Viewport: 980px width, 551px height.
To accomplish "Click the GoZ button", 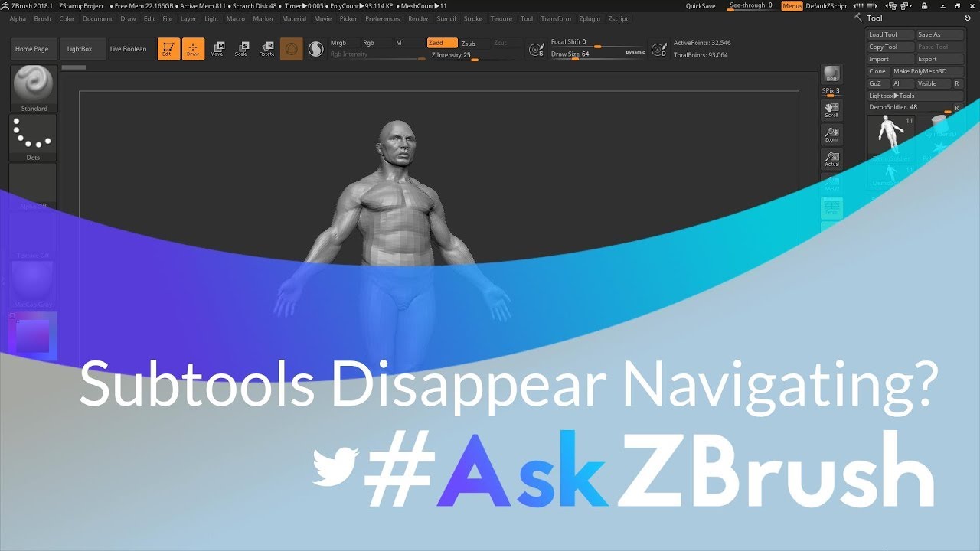I will click(x=878, y=83).
